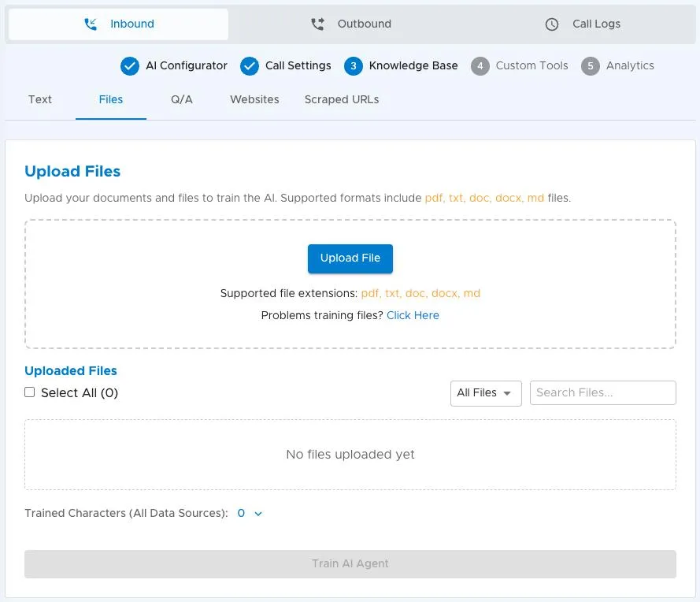This screenshot has width=700, height=602.
Task: Follow the Click Here help link
Action: (x=413, y=315)
